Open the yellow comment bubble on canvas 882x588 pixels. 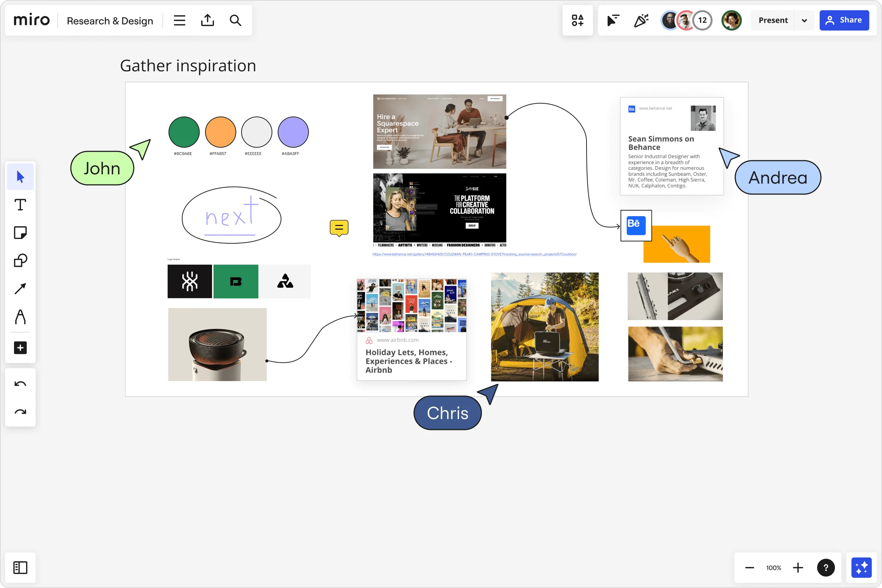tap(338, 227)
